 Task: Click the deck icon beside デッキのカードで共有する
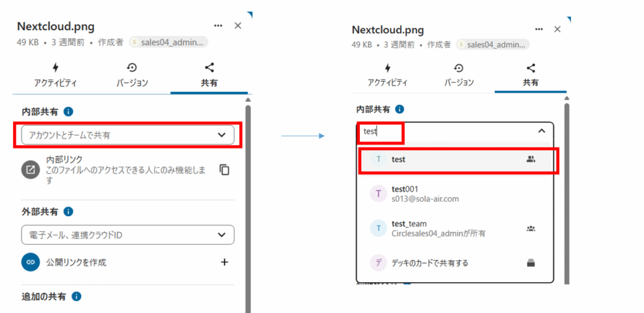coord(530,263)
